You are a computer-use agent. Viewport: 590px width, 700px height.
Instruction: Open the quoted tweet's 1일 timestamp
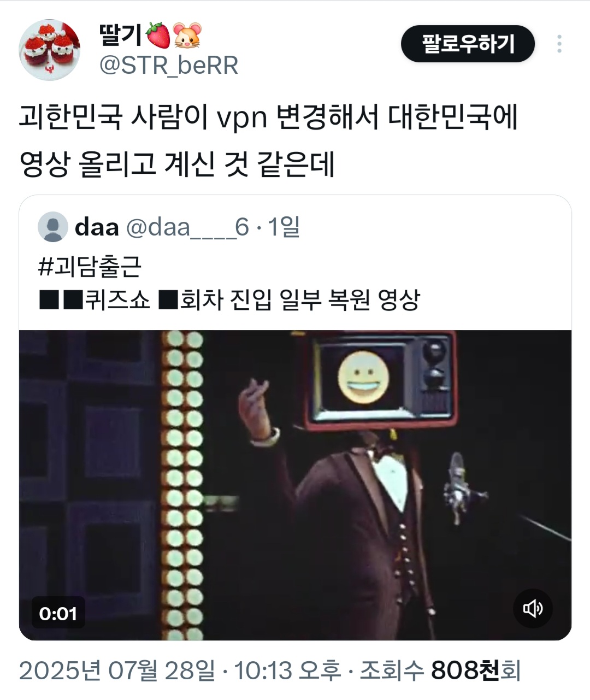[284, 227]
